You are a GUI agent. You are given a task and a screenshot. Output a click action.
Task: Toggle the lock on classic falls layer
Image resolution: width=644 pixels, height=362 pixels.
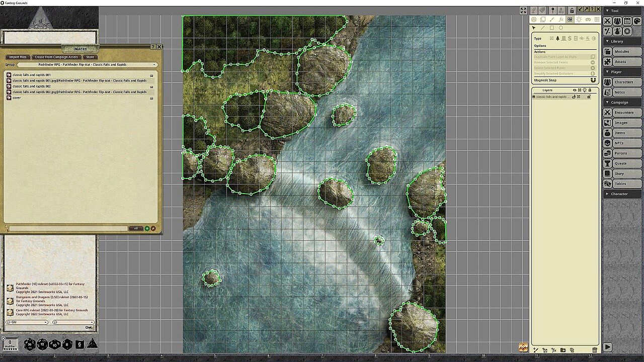tap(589, 97)
